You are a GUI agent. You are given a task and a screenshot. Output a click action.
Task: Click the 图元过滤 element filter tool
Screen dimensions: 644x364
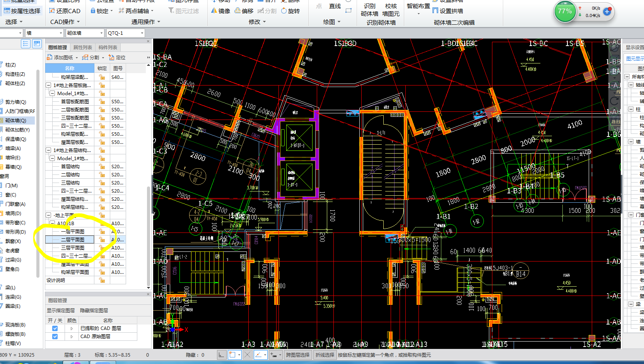click(x=184, y=11)
